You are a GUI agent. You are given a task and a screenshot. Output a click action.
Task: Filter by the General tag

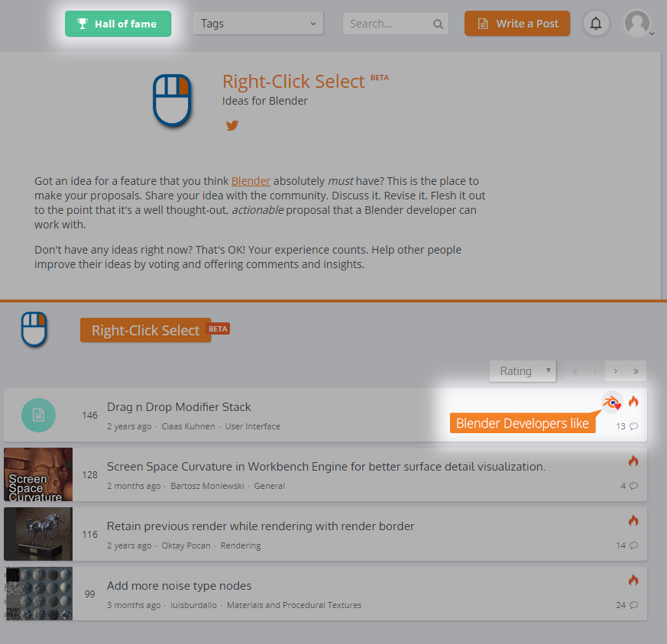tap(269, 486)
